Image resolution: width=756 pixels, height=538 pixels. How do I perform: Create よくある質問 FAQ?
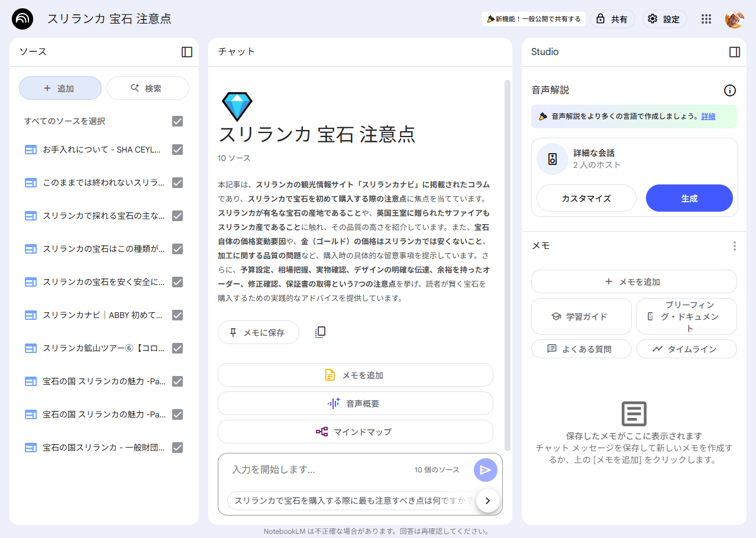[x=581, y=349]
